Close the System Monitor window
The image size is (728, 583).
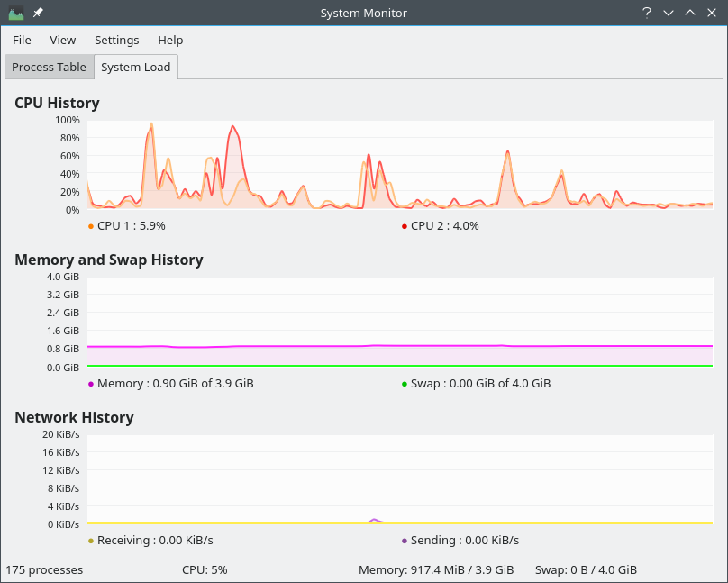(712, 13)
